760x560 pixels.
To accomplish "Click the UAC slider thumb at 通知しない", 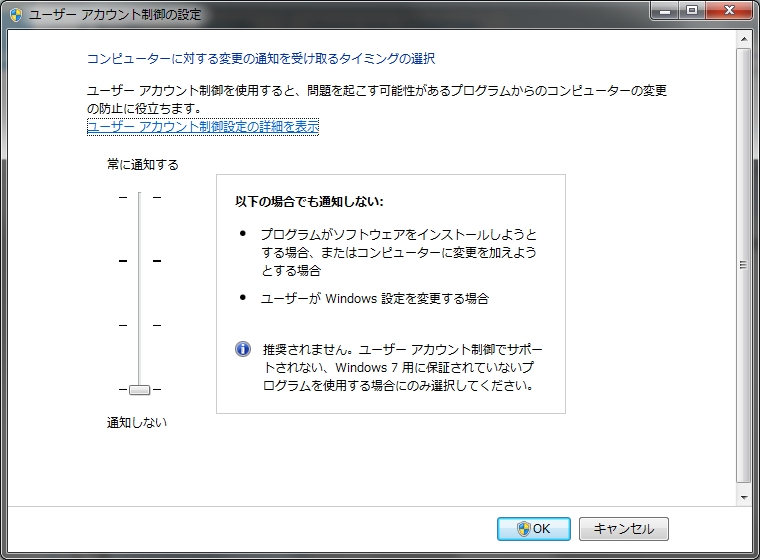I will 140,389.
